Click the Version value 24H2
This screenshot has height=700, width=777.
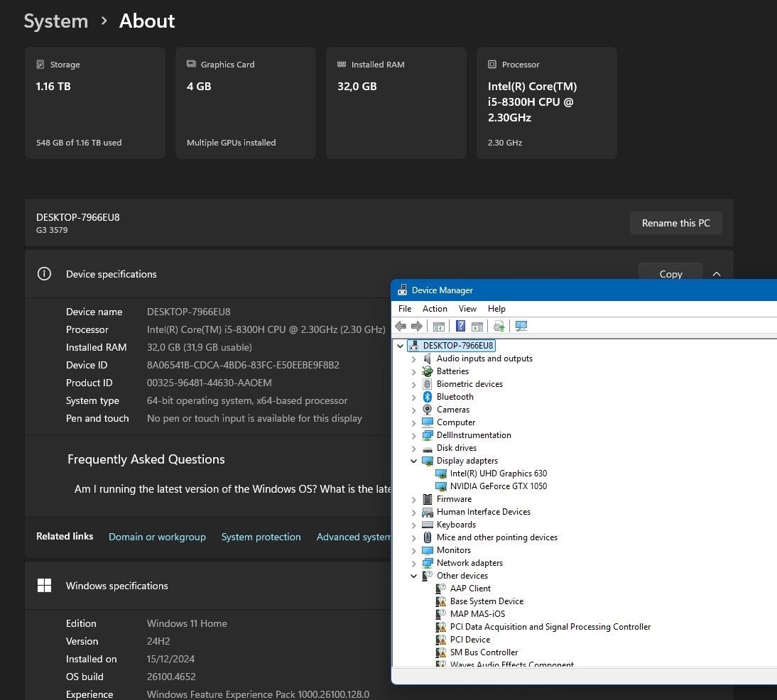pyautogui.click(x=158, y=641)
